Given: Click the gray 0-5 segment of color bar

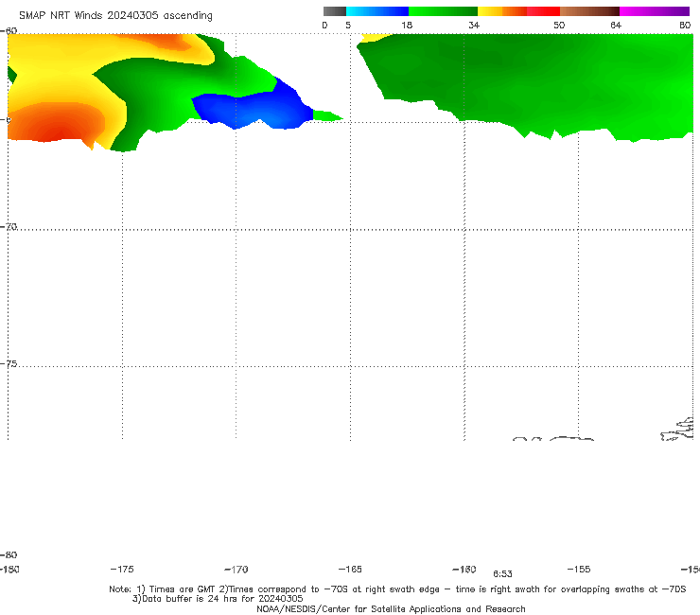Looking at the screenshot, I should (334, 11).
